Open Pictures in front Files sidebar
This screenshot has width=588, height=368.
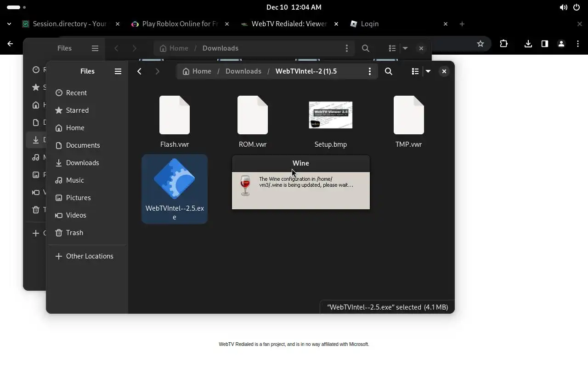[87, 198]
